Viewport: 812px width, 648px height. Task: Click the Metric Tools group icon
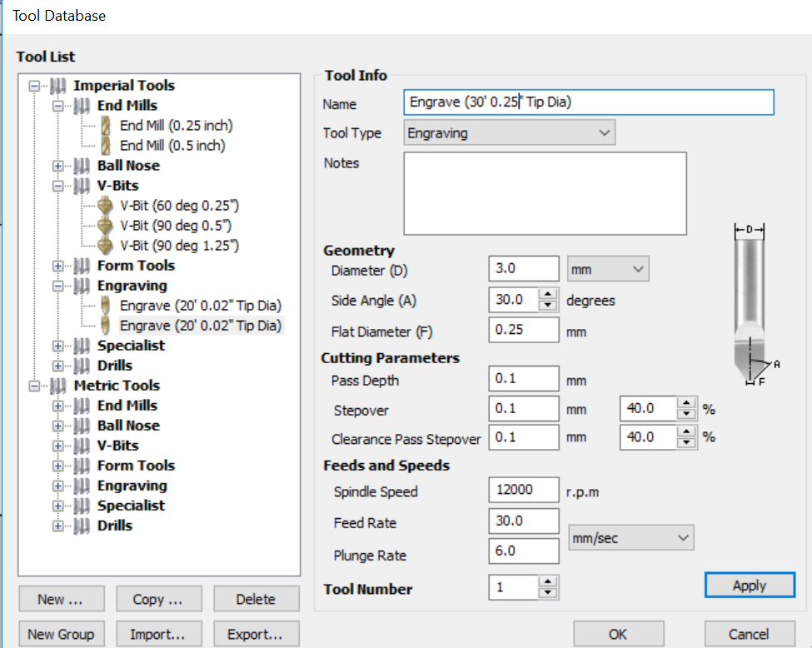click(57, 386)
